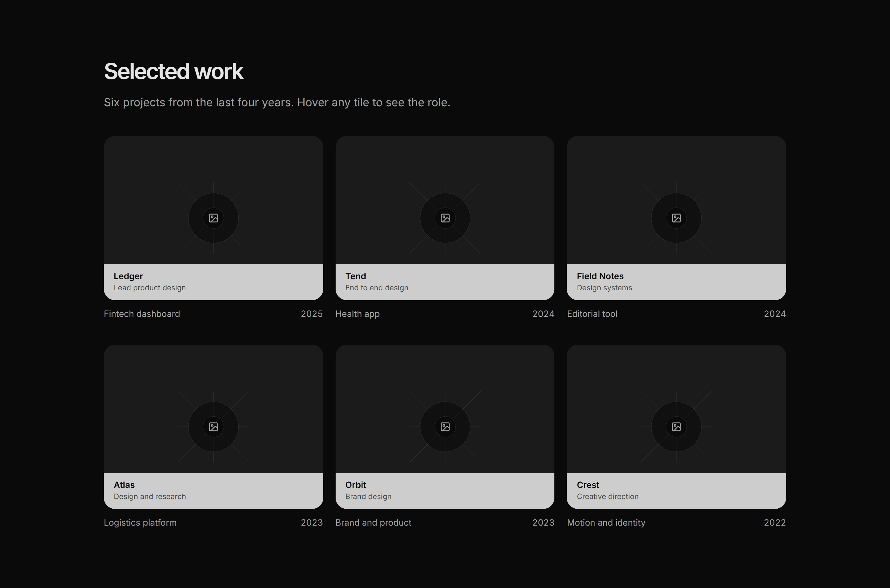This screenshot has width=890, height=588.
Task: Open the Crest project title
Action: point(588,485)
